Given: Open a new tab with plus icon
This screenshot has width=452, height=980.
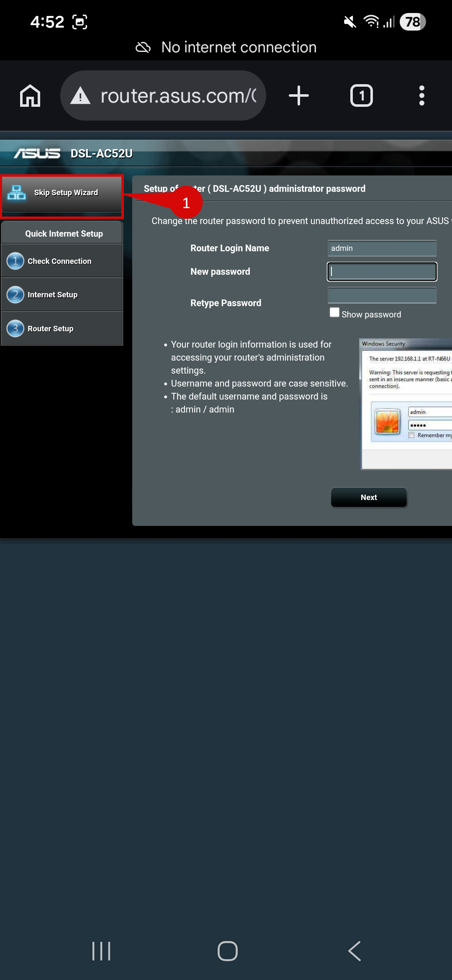Looking at the screenshot, I should (299, 96).
